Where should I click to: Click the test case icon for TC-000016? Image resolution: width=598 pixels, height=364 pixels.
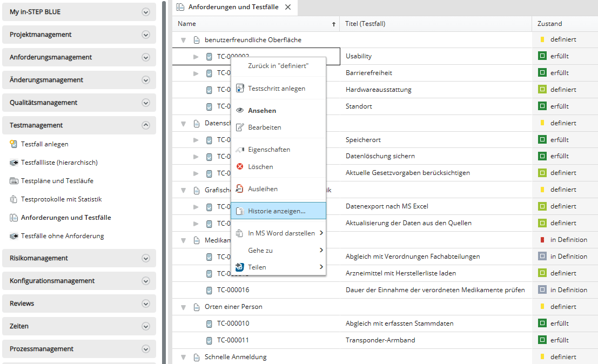click(209, 290)
